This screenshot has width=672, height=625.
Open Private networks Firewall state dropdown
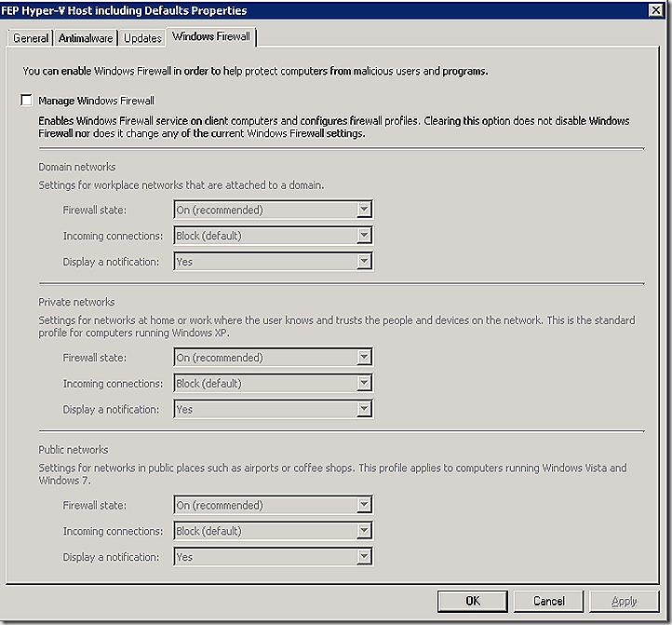coord(273,358)
